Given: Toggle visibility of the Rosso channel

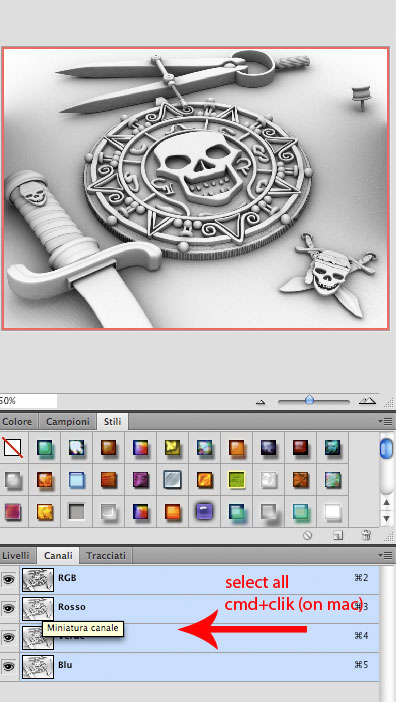Looking at the screenshot, I should tap(8, 608).
